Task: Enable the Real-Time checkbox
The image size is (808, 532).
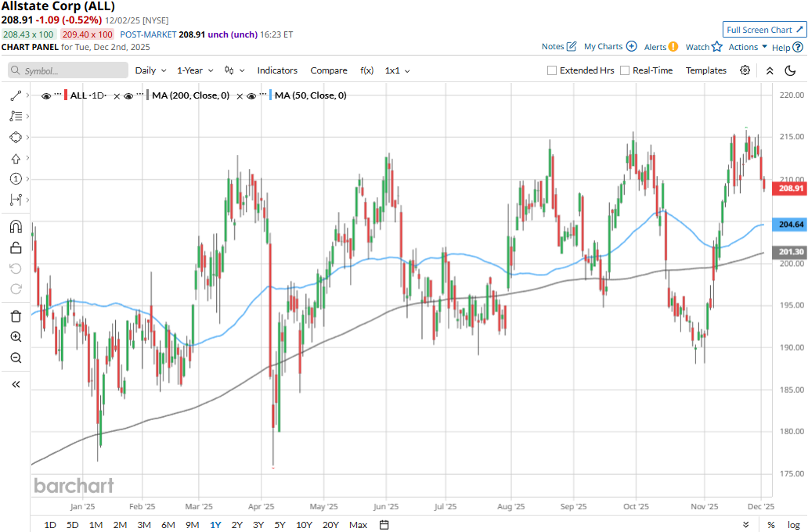Action: (625, 70)
